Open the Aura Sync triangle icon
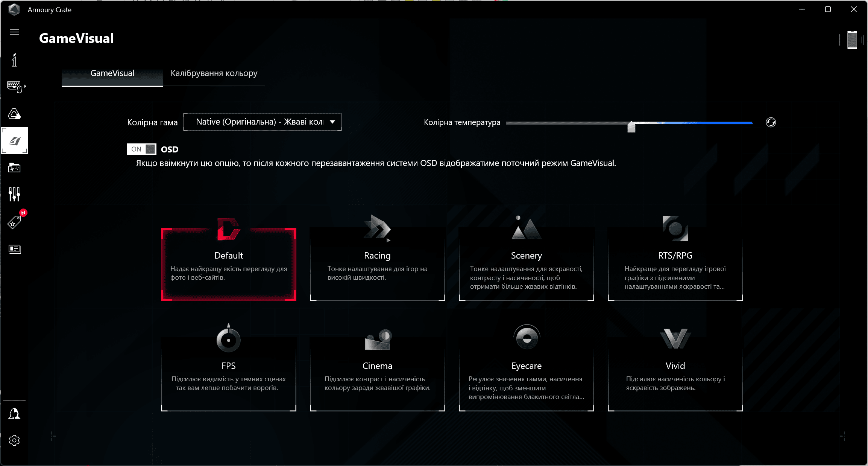 click(14, 114)
